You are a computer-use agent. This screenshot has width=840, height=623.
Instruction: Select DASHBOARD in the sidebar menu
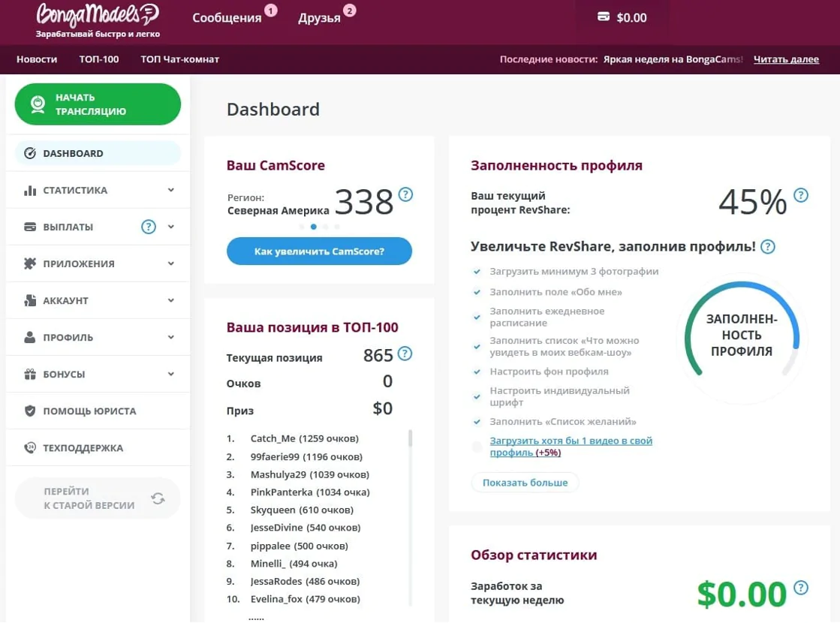[x=98, y=153]
